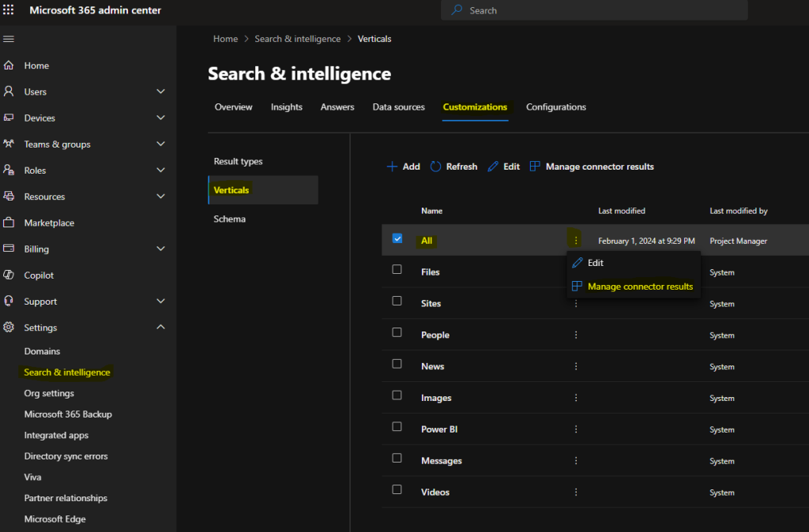Screen dimensions: 809x532
Task: Switch to the Insights tab
Action: coord(286,107)
